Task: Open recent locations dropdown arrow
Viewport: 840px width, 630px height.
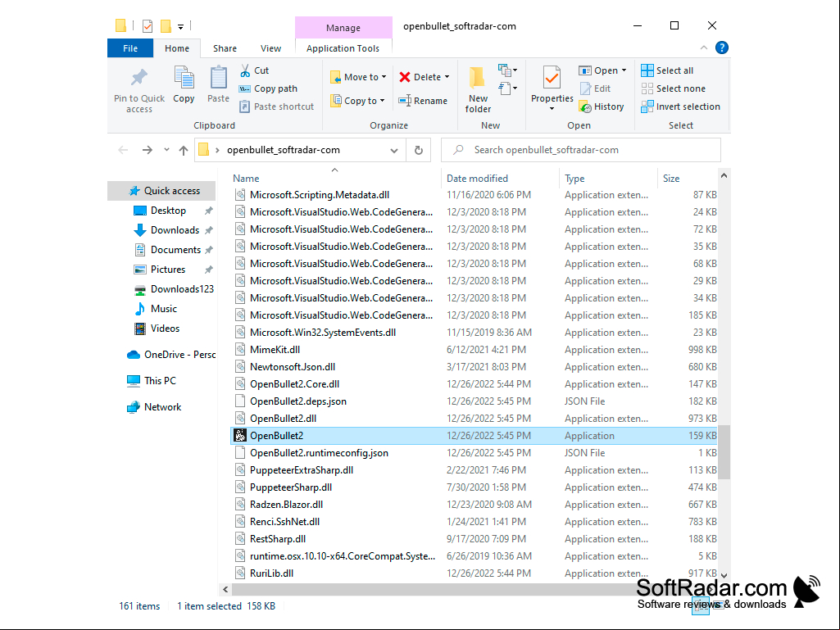Action: [166, 150]
